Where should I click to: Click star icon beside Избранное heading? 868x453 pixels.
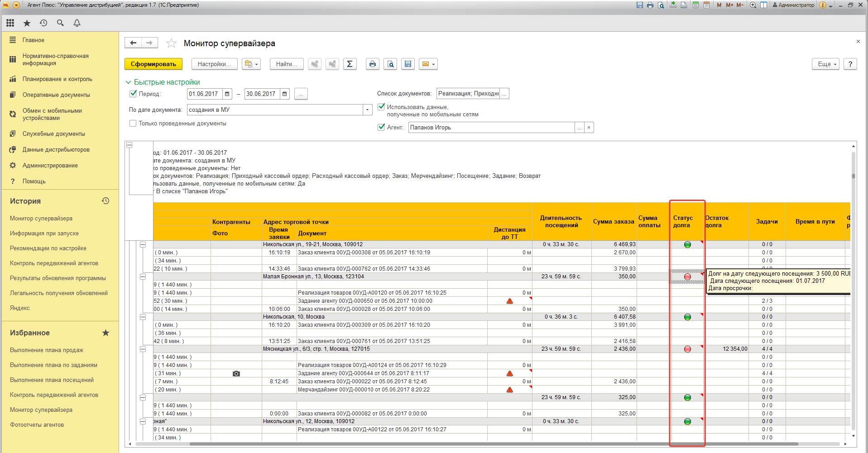point(106,333)
